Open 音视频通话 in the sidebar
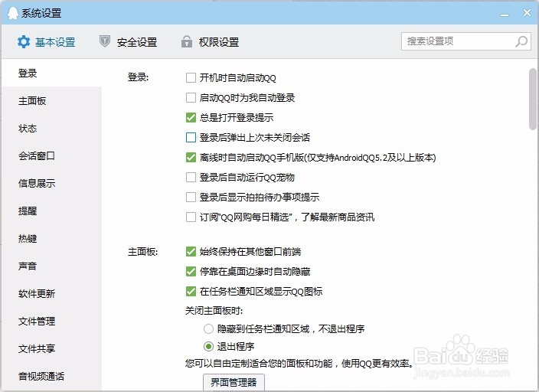The image size is (539, 392). point(51,376)
